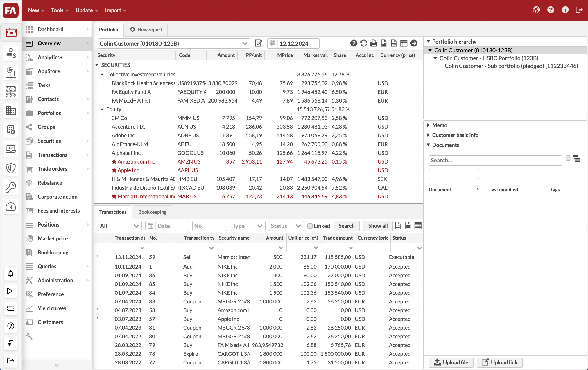Screen dimensions: 588x370
Task: Collapse the sidebar with double chevron
Action: pos(57,365)
